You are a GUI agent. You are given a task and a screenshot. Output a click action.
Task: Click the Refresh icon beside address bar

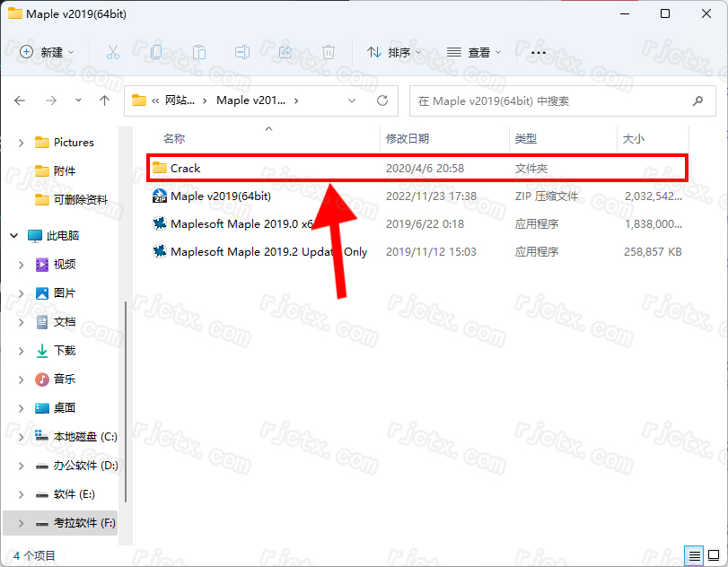382,100
